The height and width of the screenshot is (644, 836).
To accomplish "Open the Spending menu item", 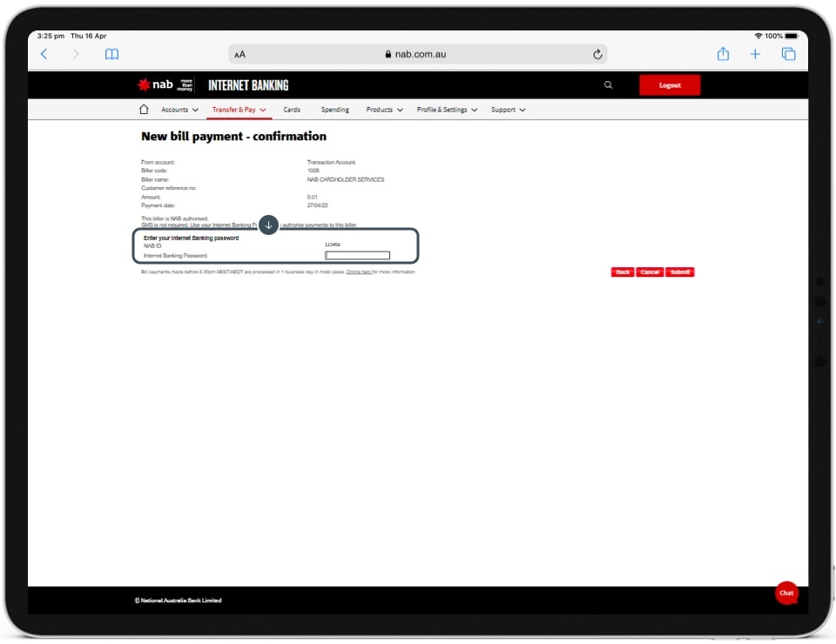I will (x=334, y=110).
